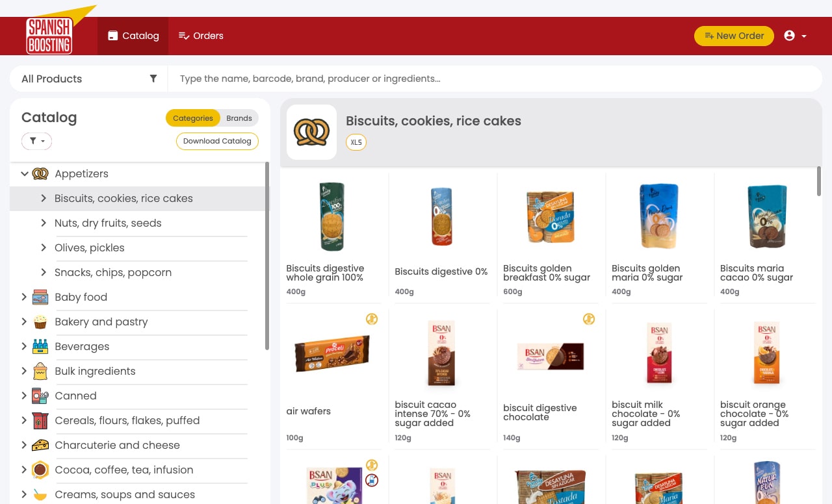Viewport: 832px width, 504px height.
Task: Open the user account menu icon
Action: click(790, 36)
